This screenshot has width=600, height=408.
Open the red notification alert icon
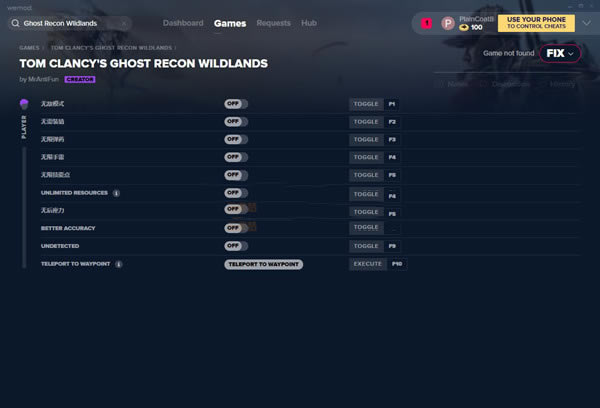426,23
